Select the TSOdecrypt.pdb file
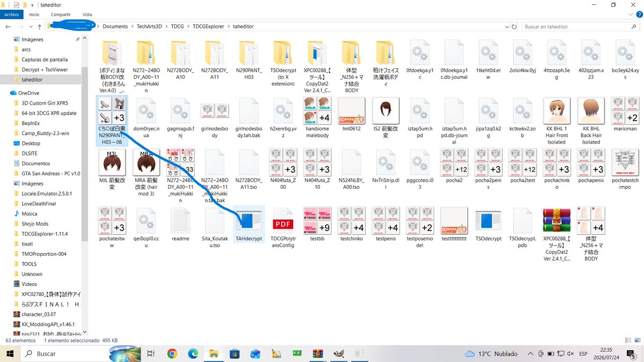The height and width of the screenshot is (362, 644). point(522,228)
